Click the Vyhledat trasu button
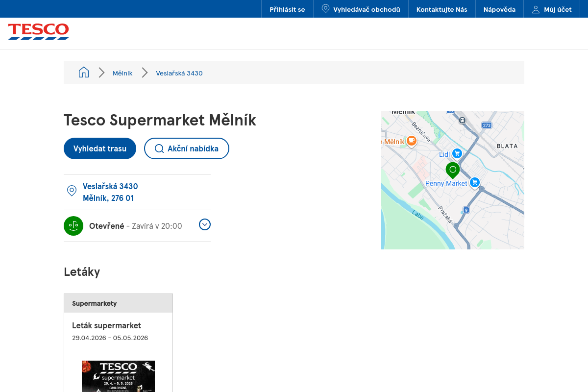588x392 pixels. click(100, 148)
